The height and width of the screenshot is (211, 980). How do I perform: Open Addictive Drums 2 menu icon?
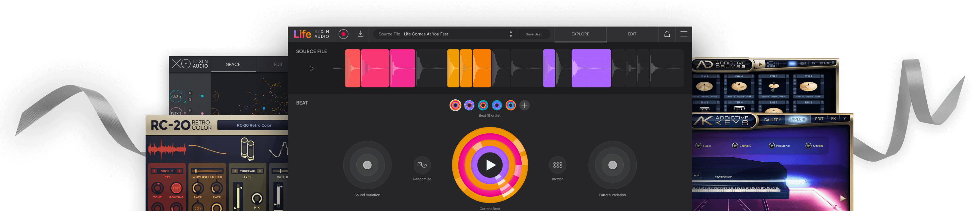pyautogui.click(x=833, y=63)
